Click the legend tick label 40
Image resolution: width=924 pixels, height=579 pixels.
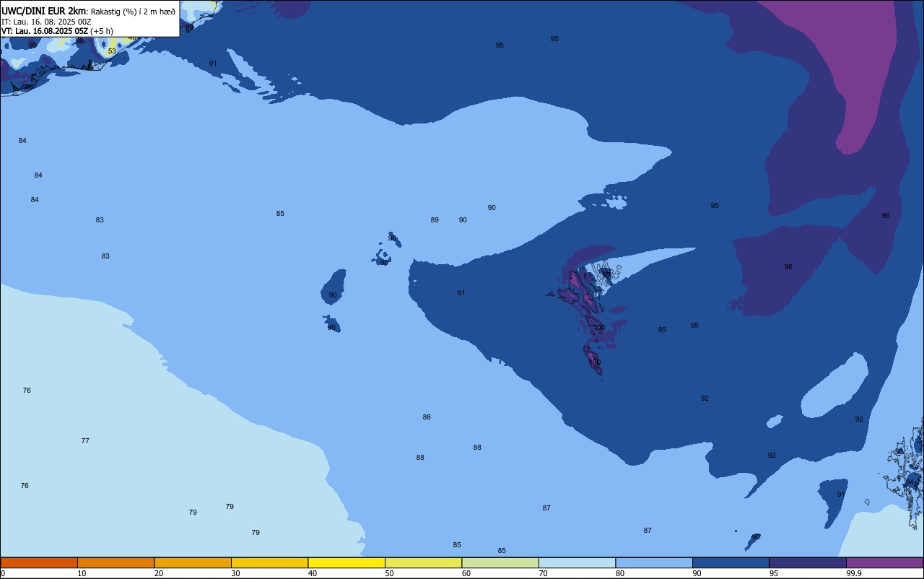[313, 573]
